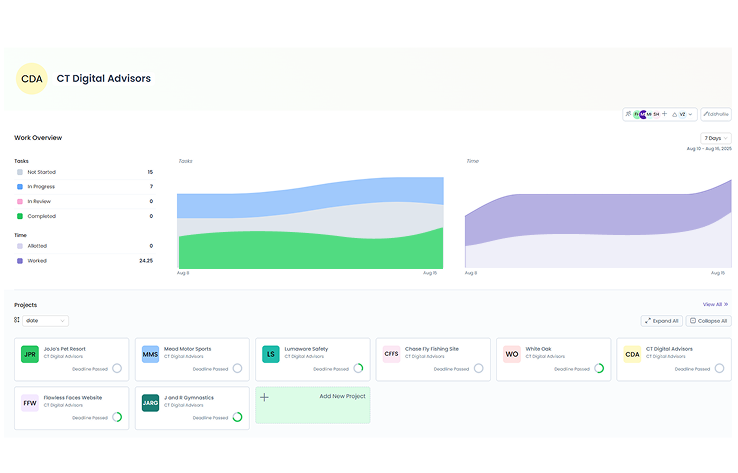Click the LS icon for Lumaware Safety
This screenshot has height=473, width=738.
[x=270, y=354]
